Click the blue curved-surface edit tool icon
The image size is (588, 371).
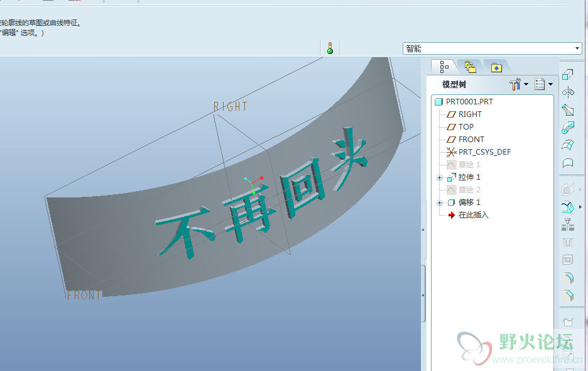(568, 207)
